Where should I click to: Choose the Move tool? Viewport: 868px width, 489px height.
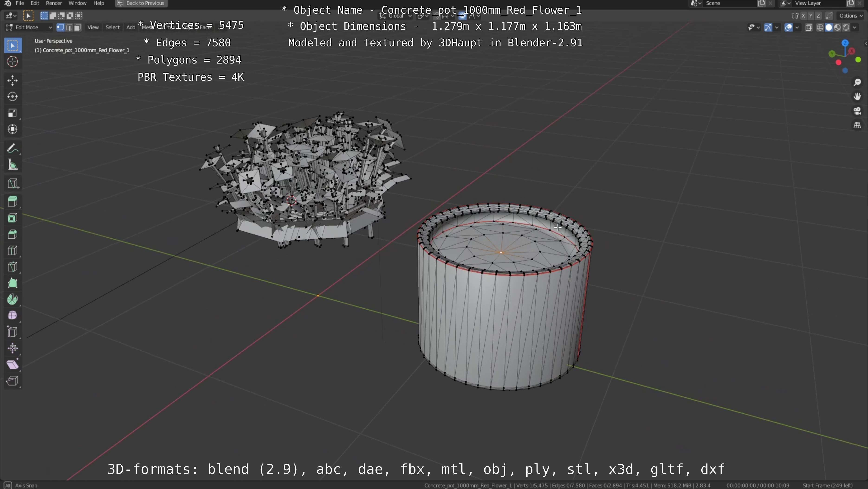(x=13, y=80)
